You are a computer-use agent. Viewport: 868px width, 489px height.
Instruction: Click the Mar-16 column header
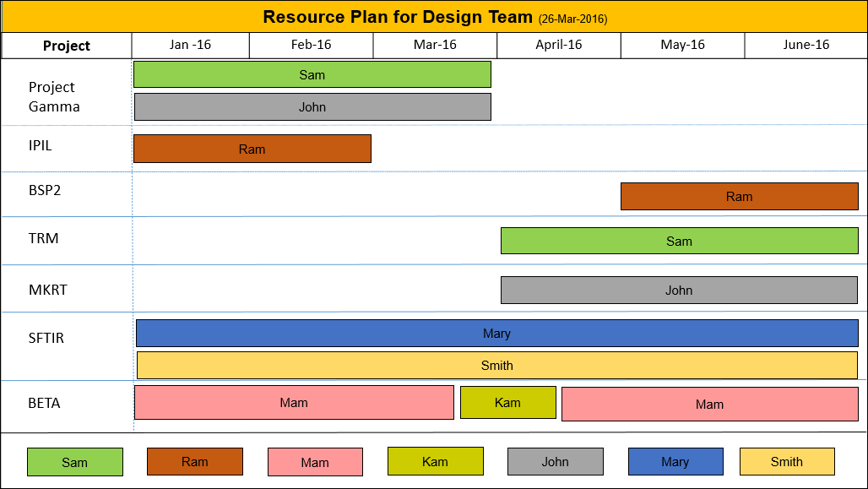point(435,46)
